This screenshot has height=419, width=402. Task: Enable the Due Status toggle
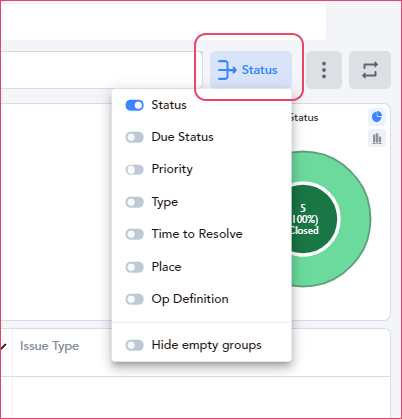click(134, 137)
